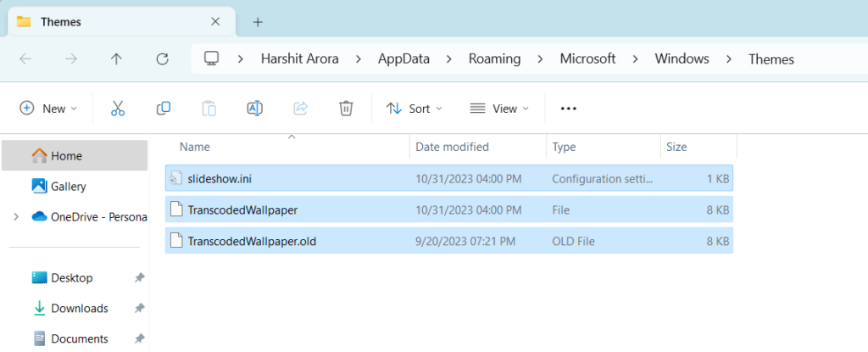The height and width of the screenshot is (352, 868).
Task: Select the TranscodedWallpaper.old file
Action: tap(252, 240)
